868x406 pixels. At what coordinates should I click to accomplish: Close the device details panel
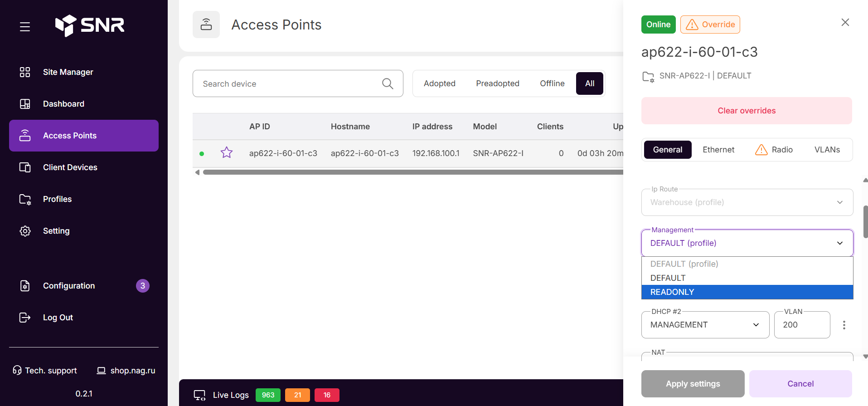(x=845, y=22)
